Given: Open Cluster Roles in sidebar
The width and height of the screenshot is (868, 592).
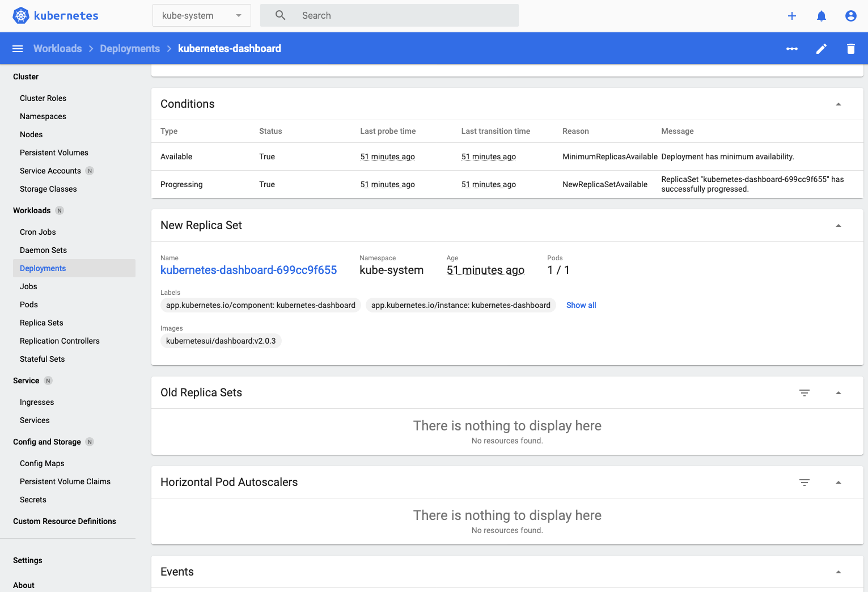Looking at the screenshot, I should pyautogui.click(x=43, y=98).
